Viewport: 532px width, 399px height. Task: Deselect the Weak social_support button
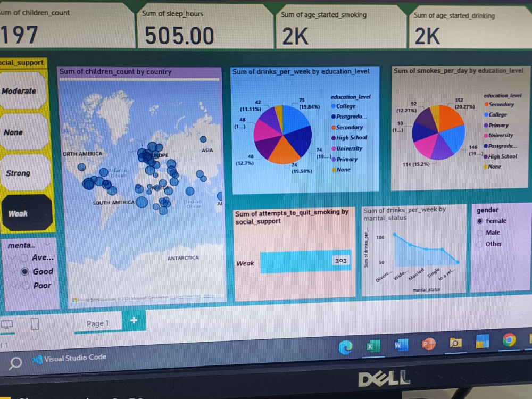tap(27, 213)
